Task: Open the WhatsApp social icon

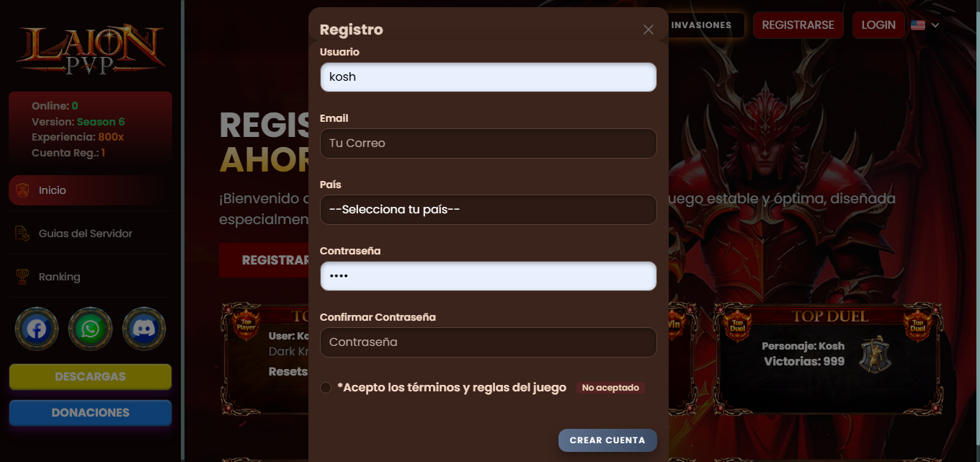Action: (90, 329)
